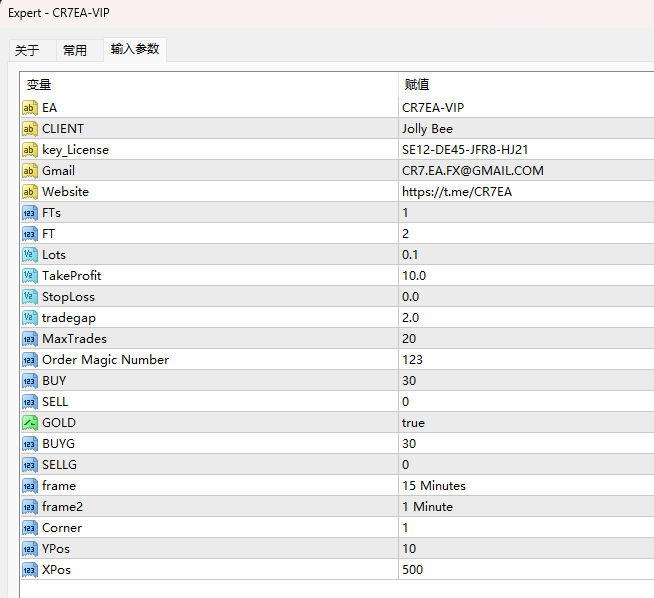Screen dimensions: 654x598
Task: Open the frame2 1 Minute value selector
Action: pyautogui.click(x=526, y=507)
